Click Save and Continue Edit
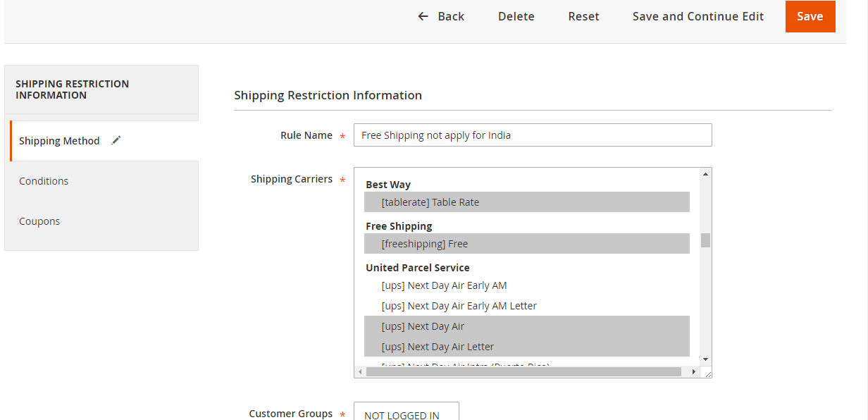The width and height of the screenshot is (868, 420). (697, 16)
